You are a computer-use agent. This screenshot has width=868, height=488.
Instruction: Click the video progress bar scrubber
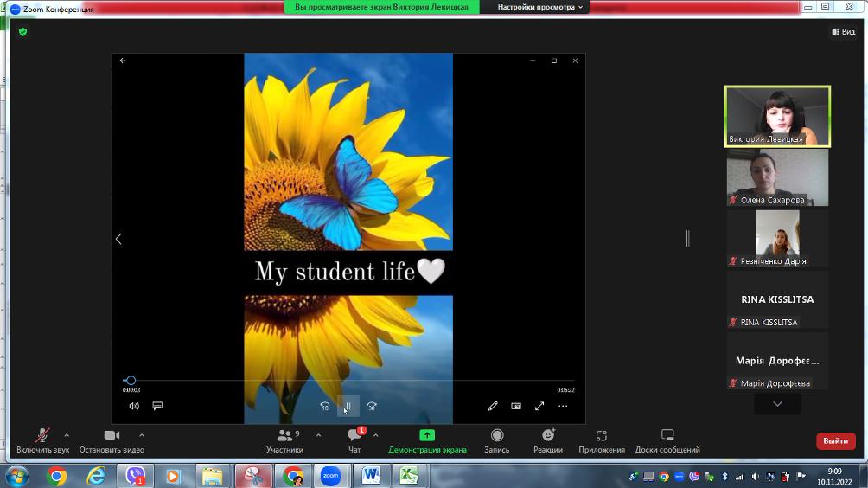coord(131,380)
